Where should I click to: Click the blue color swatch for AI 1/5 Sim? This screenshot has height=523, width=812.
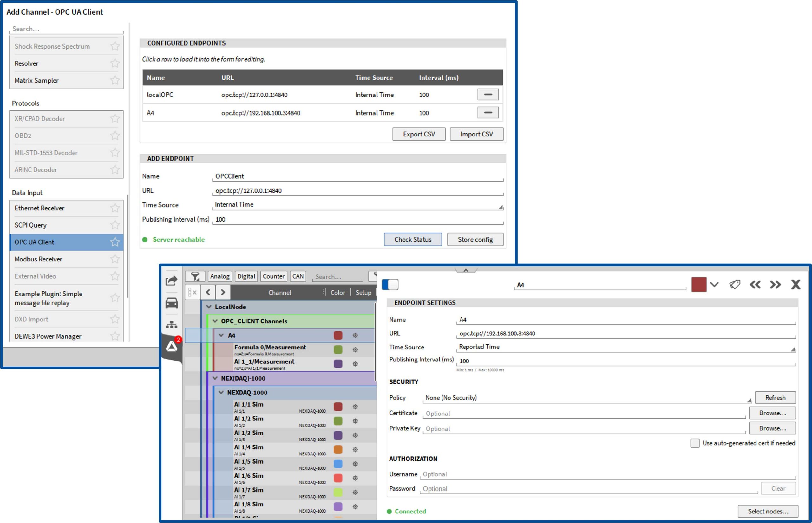tap(337, 464)
